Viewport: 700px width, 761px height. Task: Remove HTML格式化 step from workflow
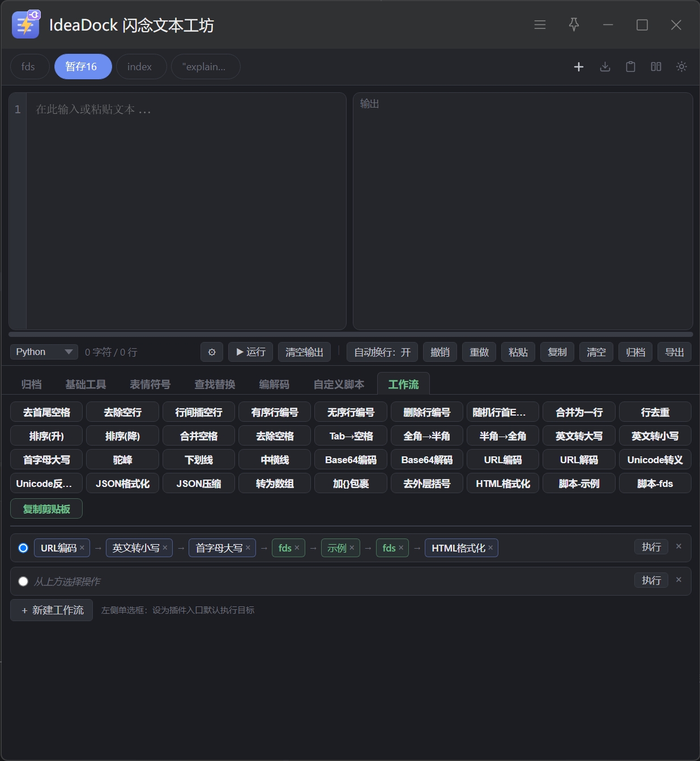click(490, 548)
